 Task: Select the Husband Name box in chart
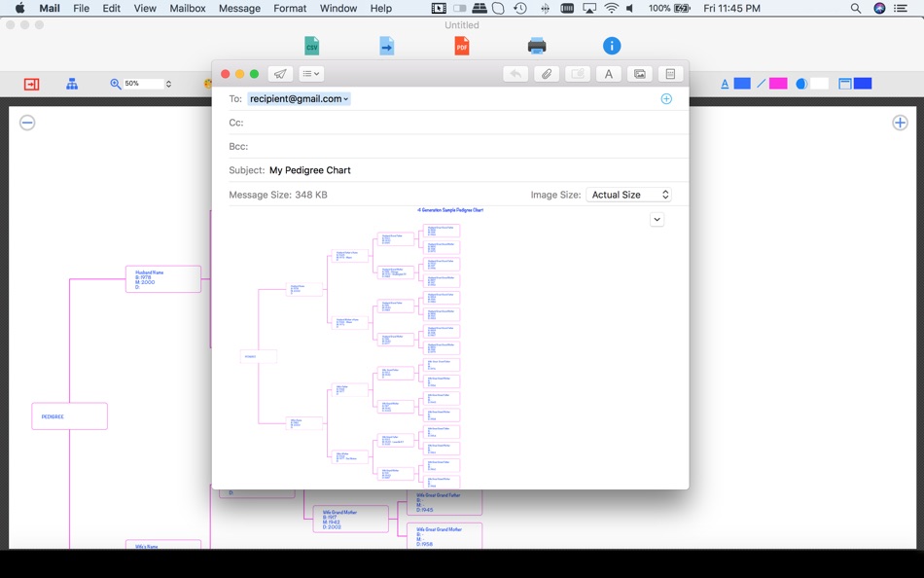point(163,279)
